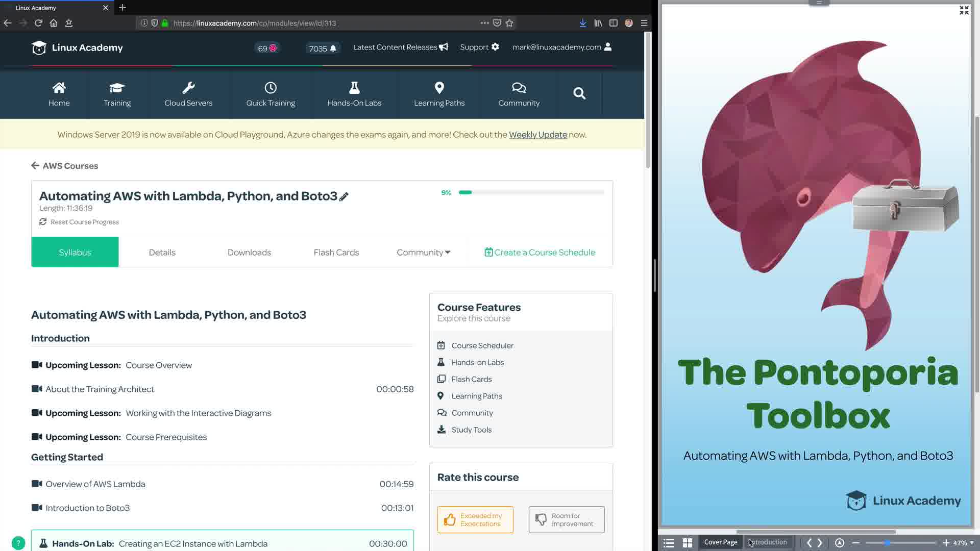This screenshot has height=551, width=980.
Task: Select Exceeded my Expectations rating
Action: coord(475,519)
